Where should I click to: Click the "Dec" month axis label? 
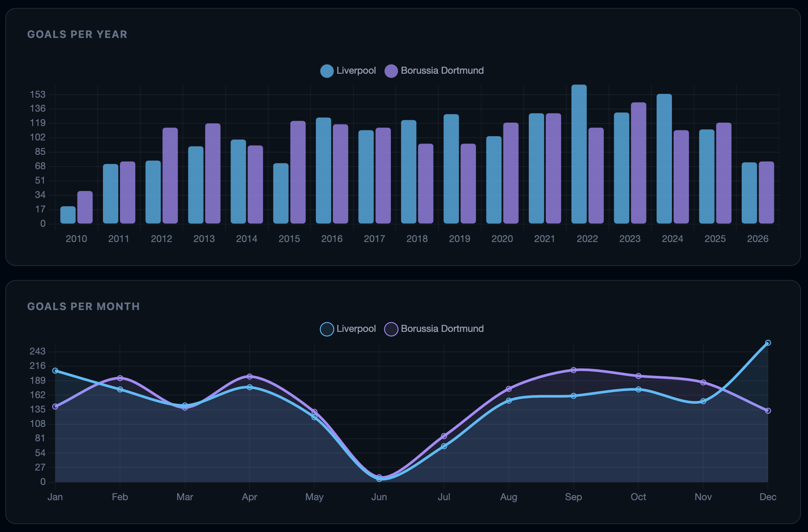(768, 497)
